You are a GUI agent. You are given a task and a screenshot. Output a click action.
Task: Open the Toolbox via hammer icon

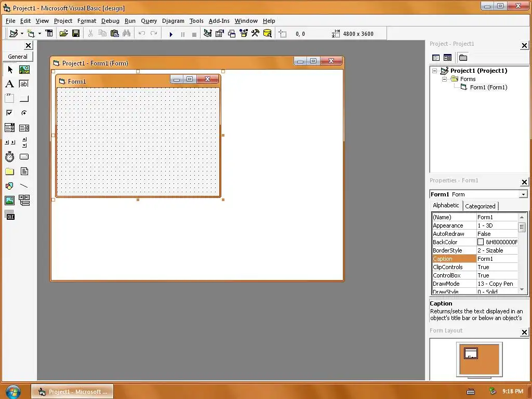pos(255,33)
